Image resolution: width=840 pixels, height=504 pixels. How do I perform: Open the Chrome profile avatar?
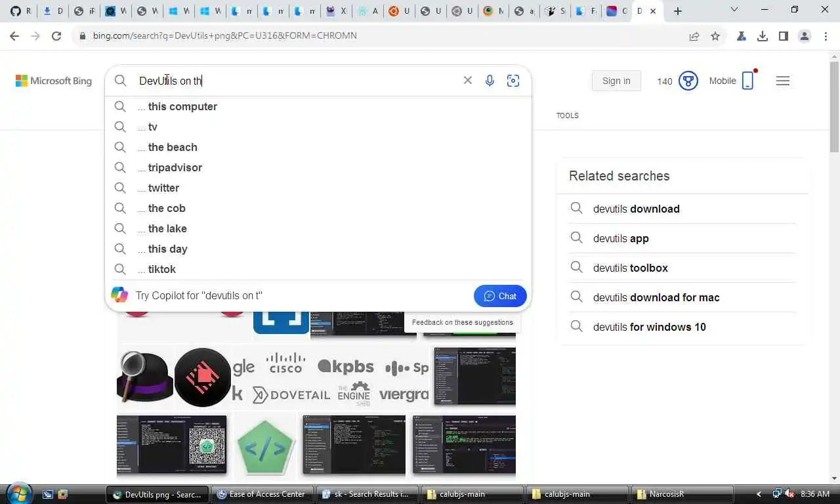pyautogui.click(x=805, y=36)
